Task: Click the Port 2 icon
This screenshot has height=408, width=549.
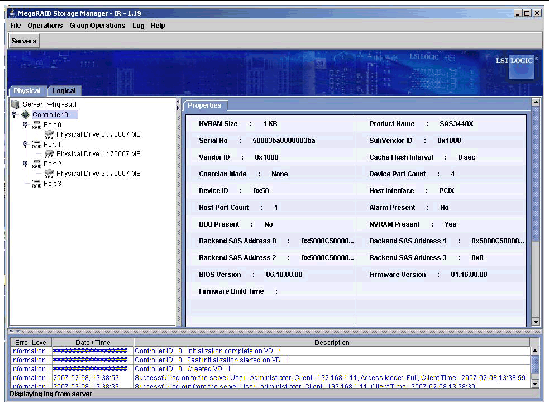Action: pyautogui.click(x=36, y=164)
